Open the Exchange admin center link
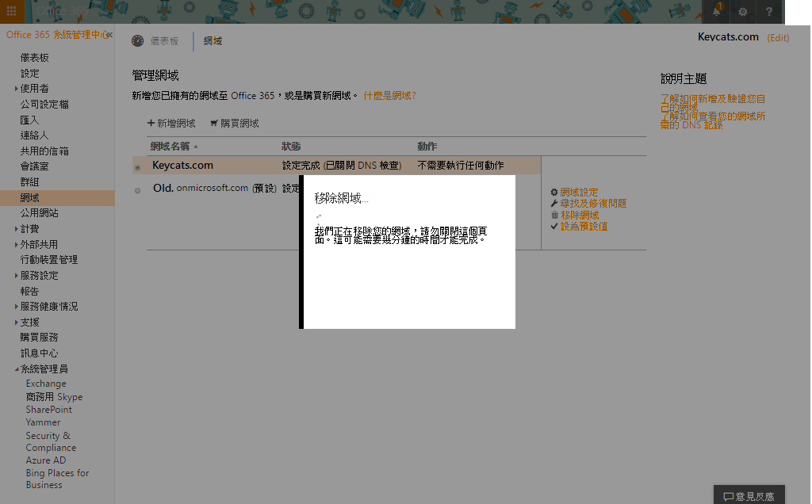The height and width of the screenshot is (504, 812). (x=46, y=384)
